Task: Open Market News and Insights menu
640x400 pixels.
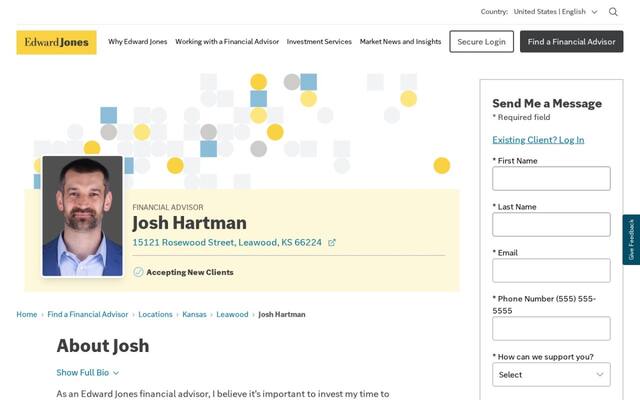Action: [400, 42]
